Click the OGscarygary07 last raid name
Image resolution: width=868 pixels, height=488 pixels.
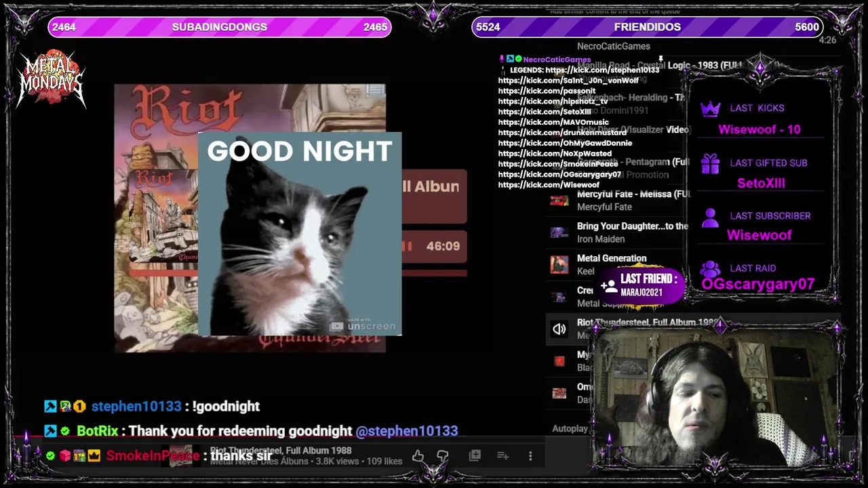pos(757,284)
